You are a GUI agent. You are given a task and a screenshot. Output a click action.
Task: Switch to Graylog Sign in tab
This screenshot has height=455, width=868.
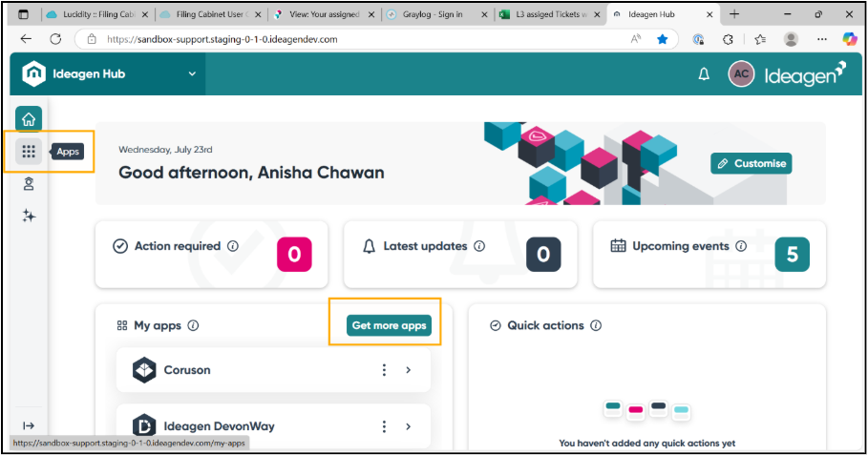(436, 14)
